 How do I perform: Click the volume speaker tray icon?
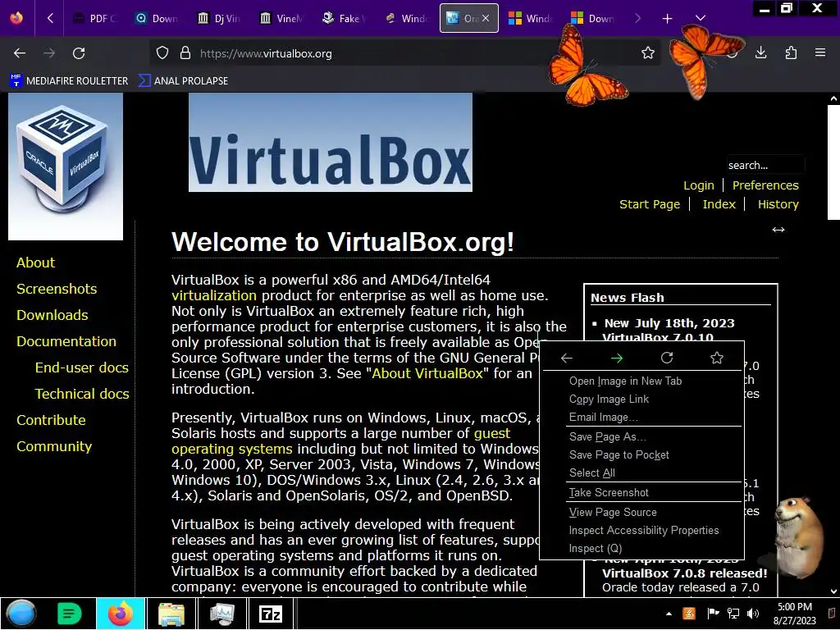(753, 614)
